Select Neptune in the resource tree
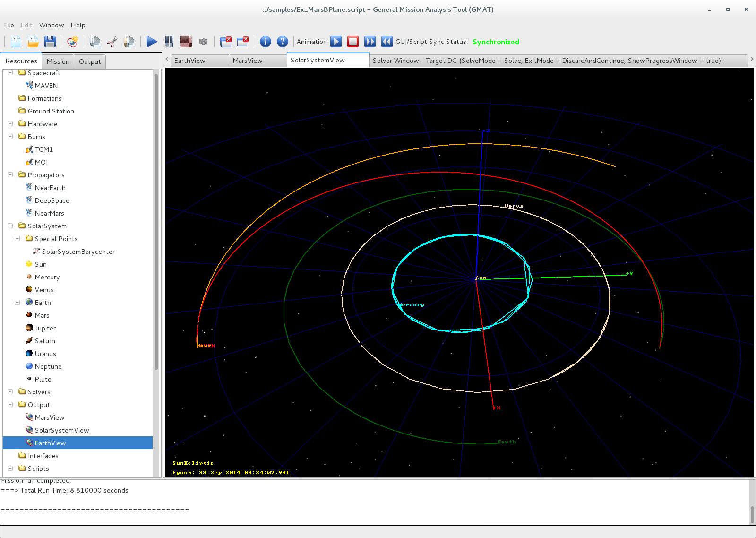Image resolution: width=756 pixels, height=538 pixels. tap(48, 366)
